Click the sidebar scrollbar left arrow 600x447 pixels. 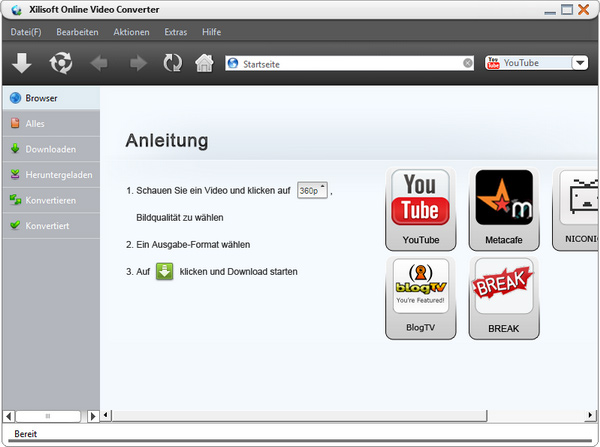click(x=9, y=416)
